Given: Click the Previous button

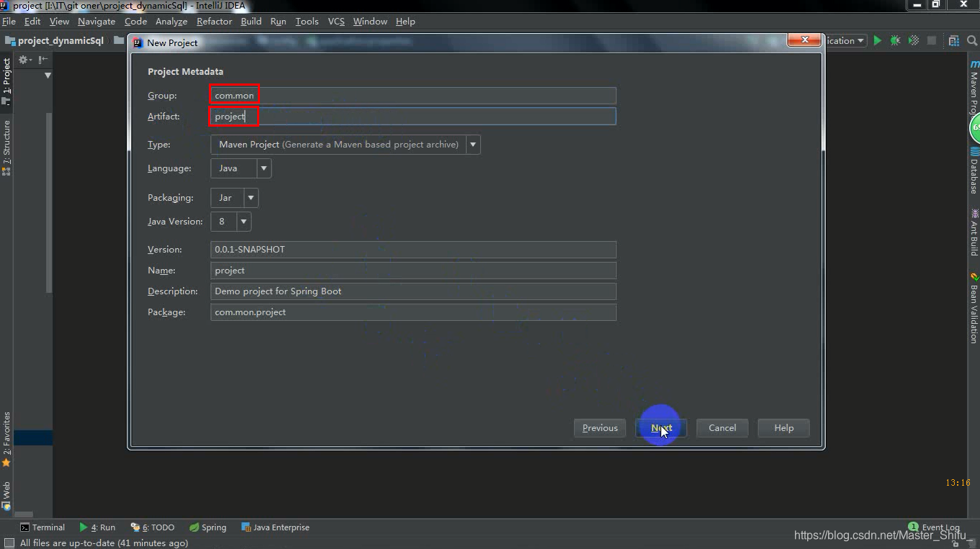Looking at the screenshot, I should (x=600, y=428).
